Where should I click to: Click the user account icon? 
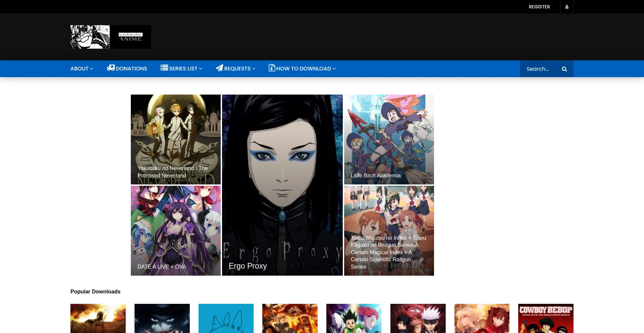point(567,7)
